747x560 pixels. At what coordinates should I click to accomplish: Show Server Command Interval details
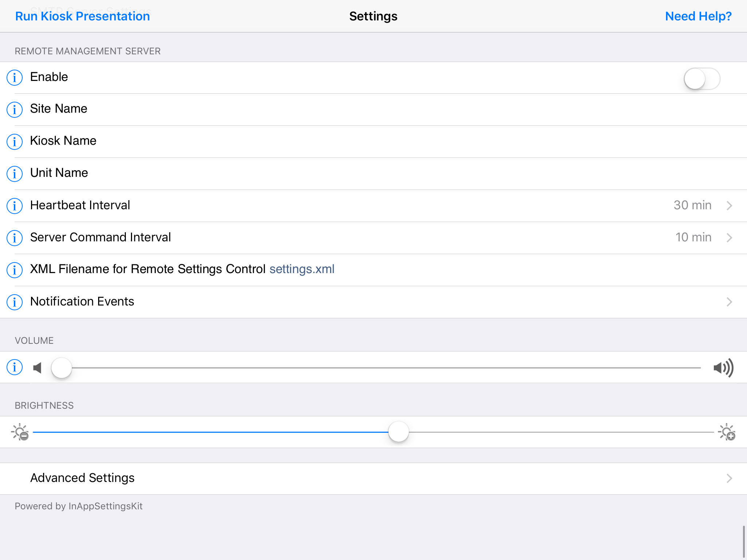tap(15, 238)
